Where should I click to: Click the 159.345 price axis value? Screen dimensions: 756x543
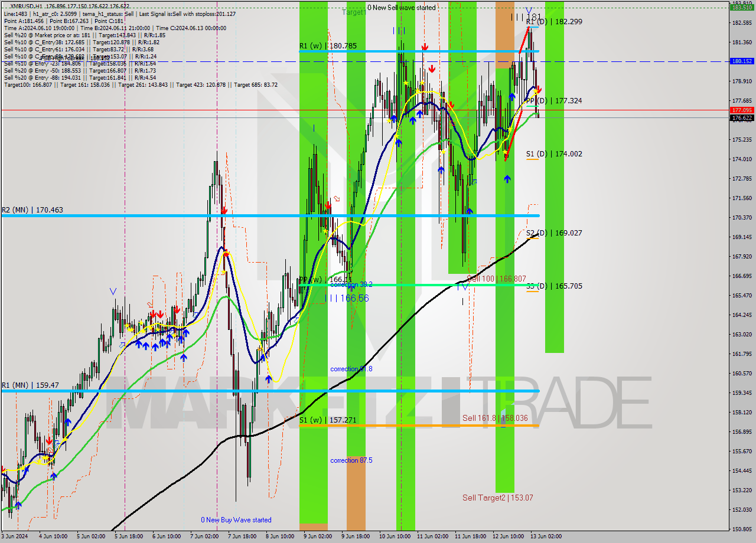point(742,392)
